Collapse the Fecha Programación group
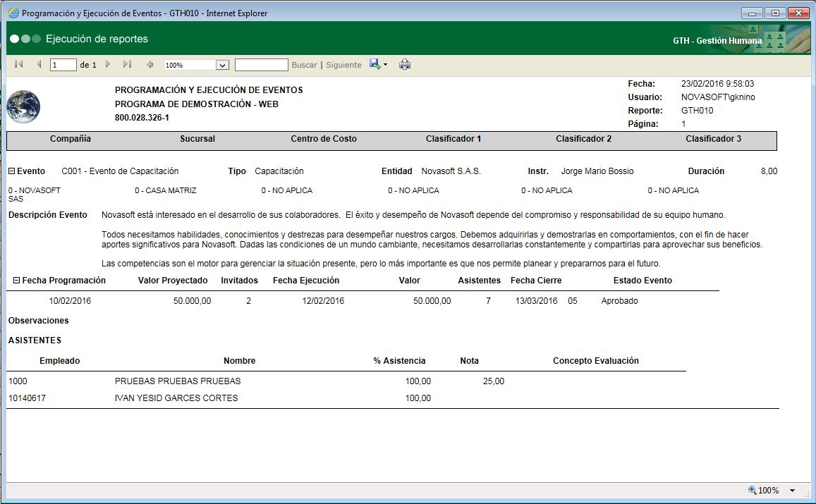 [16, 281]
